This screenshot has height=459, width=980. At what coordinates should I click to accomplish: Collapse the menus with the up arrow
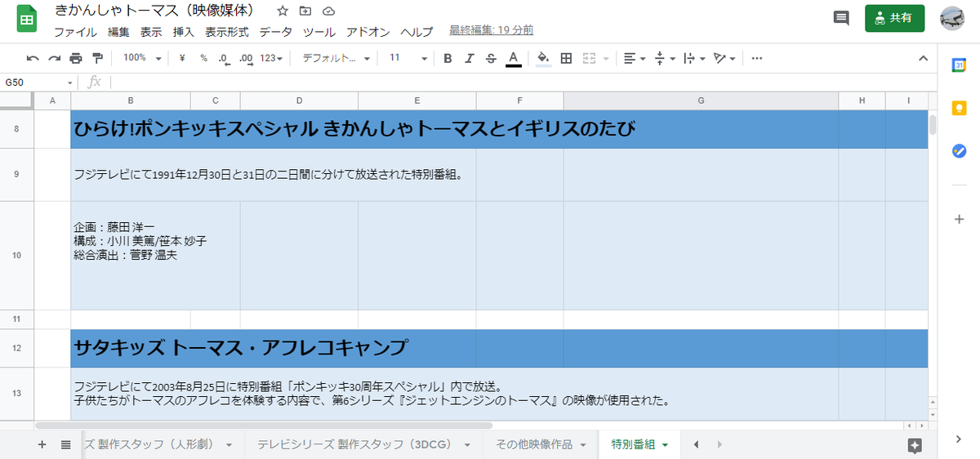coord(923,58)
